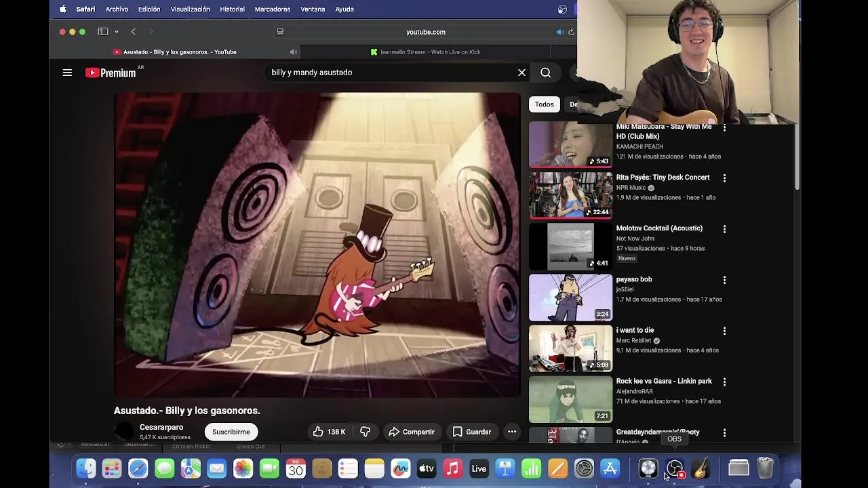This screenshot has height=488, width=868.
Task: Pause the Billy y Mandy video player
Action: coord(317,245)
